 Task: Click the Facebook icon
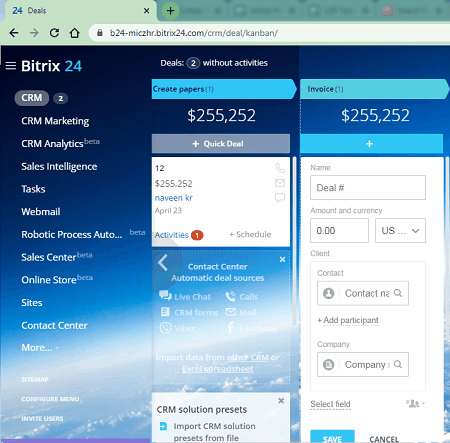(x=230, y=328)
